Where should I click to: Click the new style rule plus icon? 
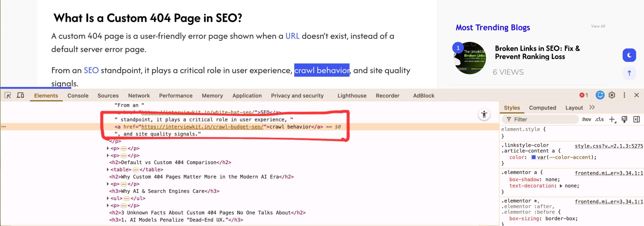tap(612, 120)
